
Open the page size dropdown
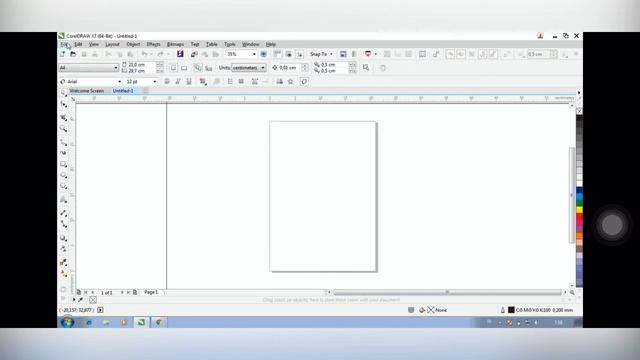coord(89,68)
